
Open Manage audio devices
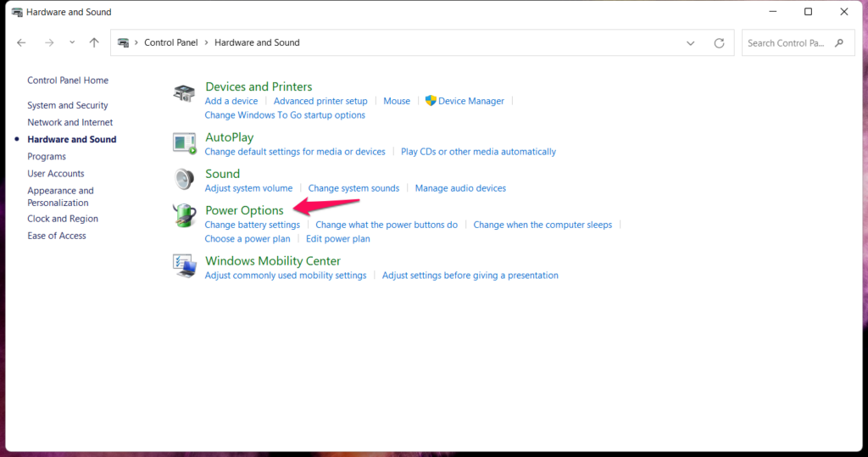click(x=460, y=188)
